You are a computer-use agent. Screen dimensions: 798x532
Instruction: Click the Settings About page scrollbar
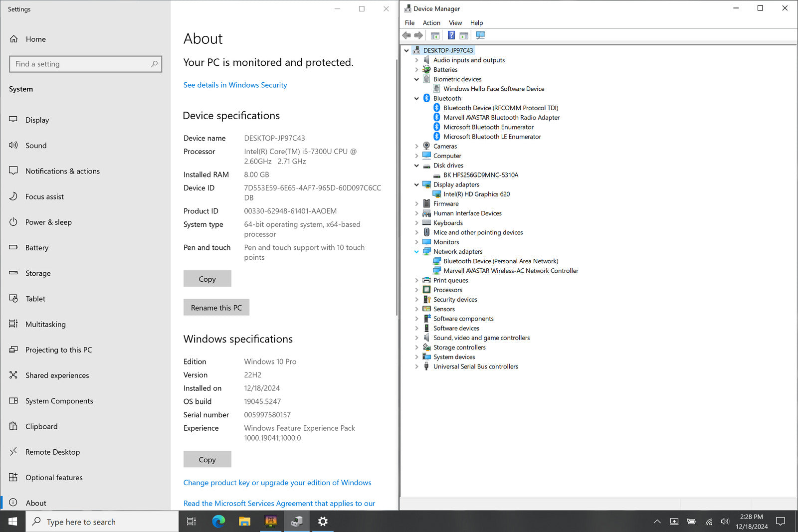(397, 187)
